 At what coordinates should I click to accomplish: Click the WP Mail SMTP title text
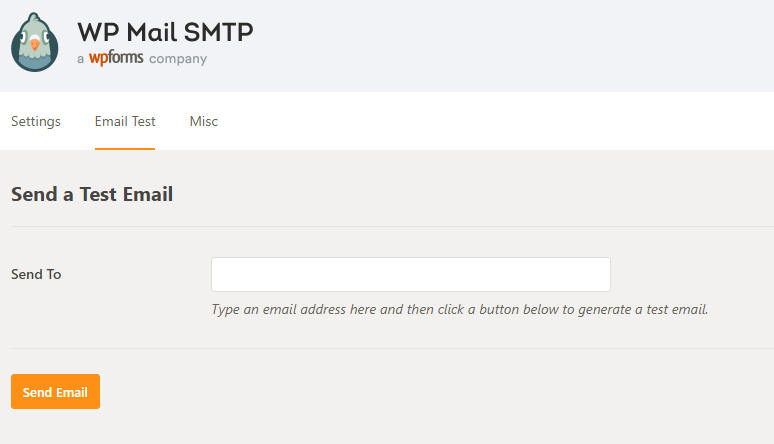[165, 32]
